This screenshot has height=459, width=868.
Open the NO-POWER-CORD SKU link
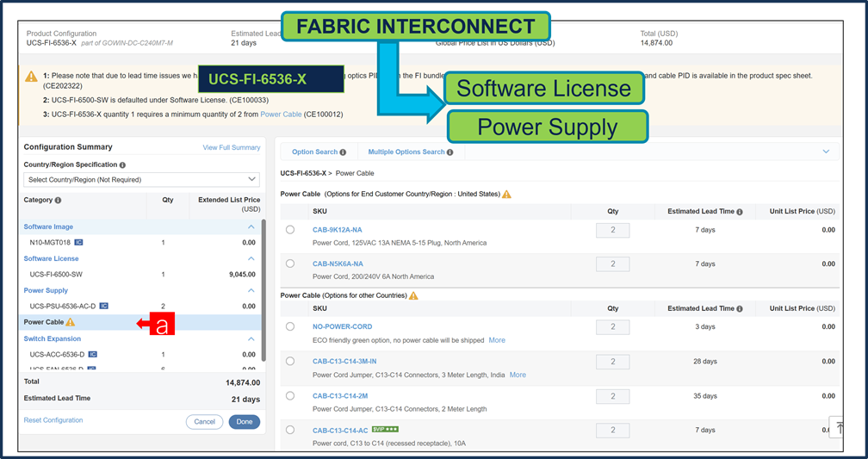click(x=342, y=326)
